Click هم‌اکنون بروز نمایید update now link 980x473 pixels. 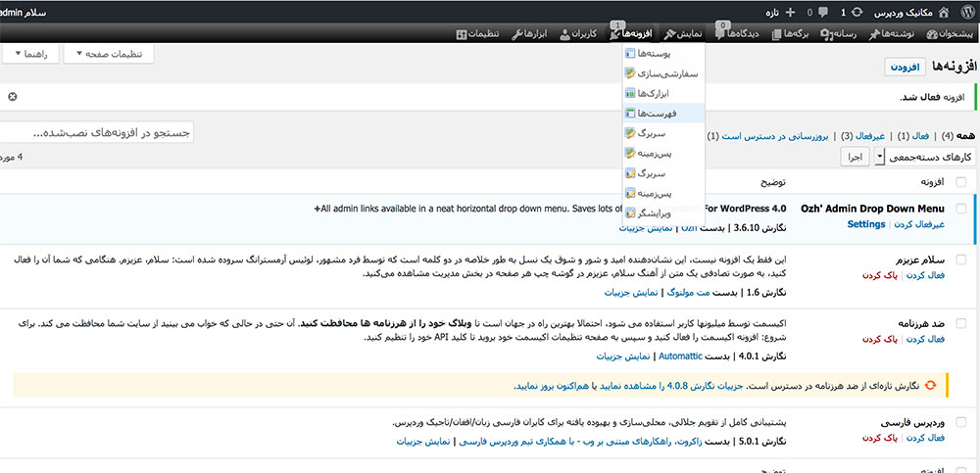coord(551,386)
